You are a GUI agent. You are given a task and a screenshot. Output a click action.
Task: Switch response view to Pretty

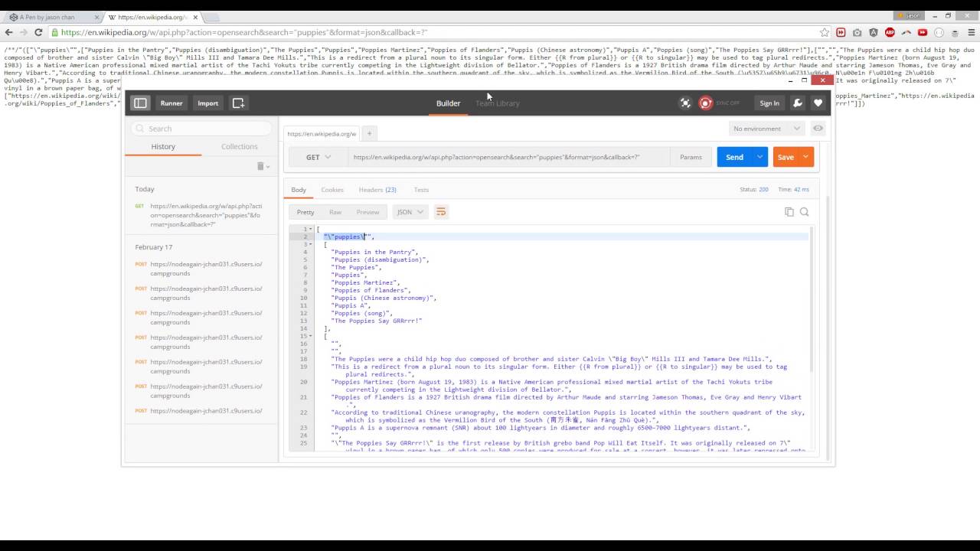coord(305,212)
